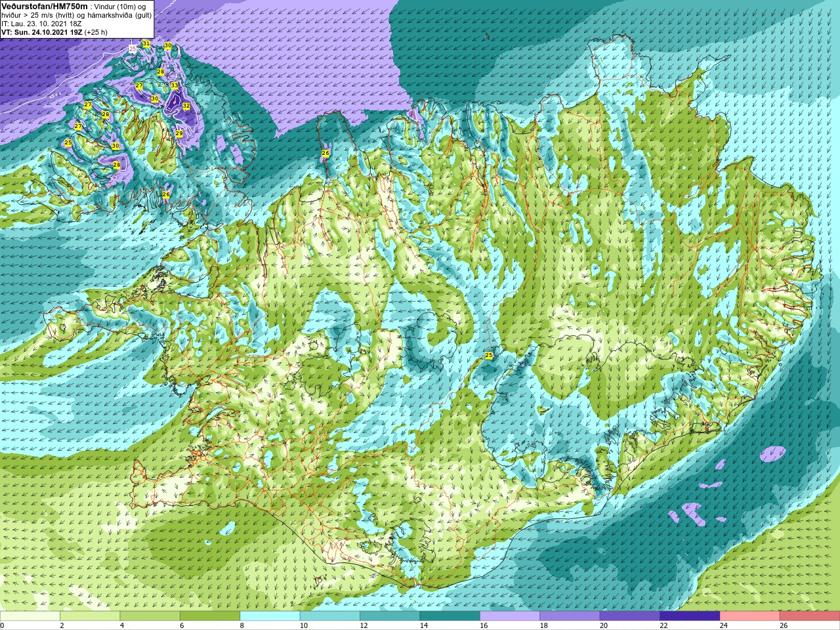Select the 0–2 m/s palest legend swatch
Image resolution: width=840 pixels, height=630 pixels.
tap(30, 616)
